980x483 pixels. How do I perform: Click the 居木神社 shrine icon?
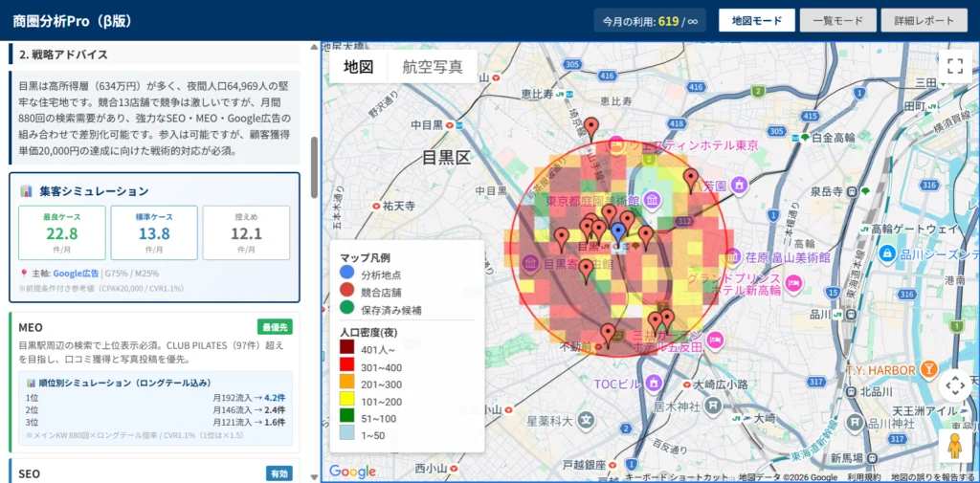tap(713, 406)
